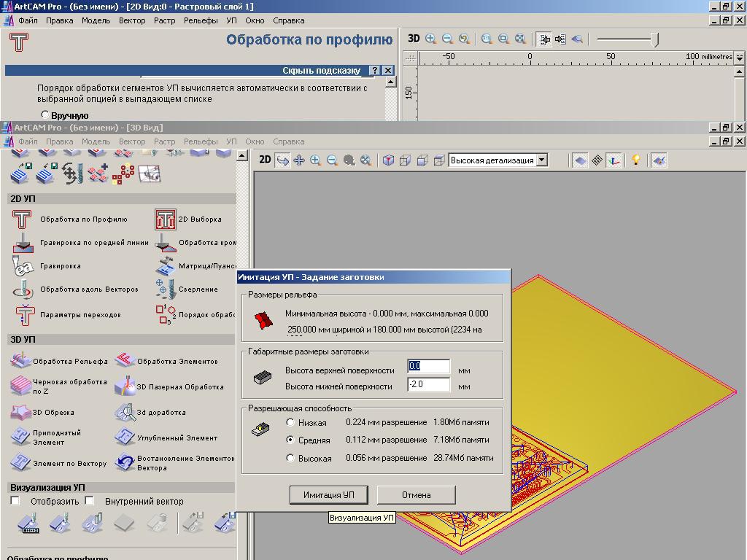Select Черновая обработка по Z tool
This screenshot has height=560, width=747.
tap(20, 386)
